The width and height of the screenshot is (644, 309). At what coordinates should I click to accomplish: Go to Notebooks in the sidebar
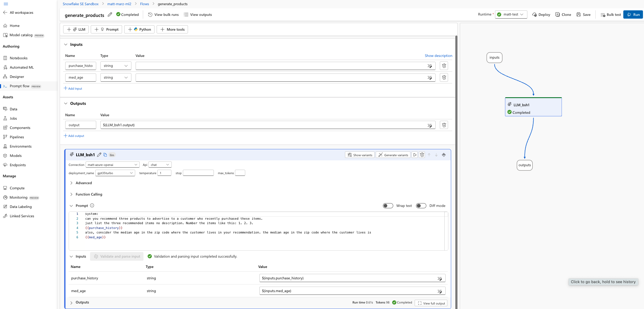tap(19, 58)
